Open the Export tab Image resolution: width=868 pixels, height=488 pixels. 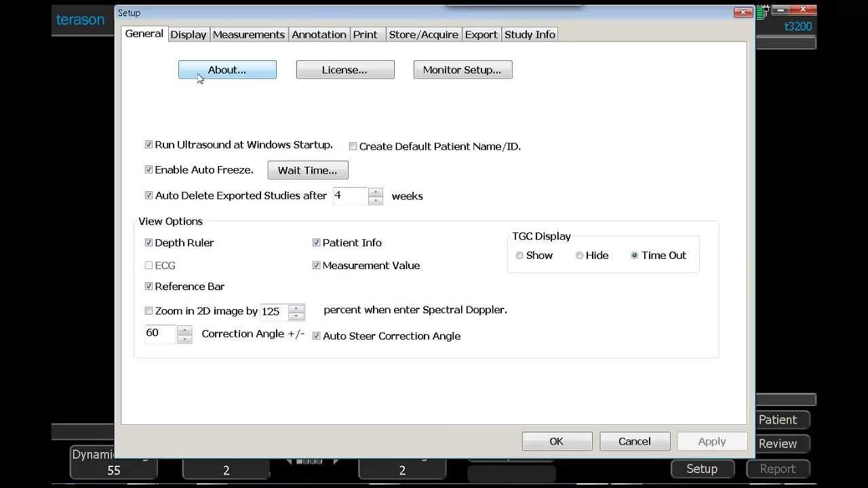tap(481, 35)
